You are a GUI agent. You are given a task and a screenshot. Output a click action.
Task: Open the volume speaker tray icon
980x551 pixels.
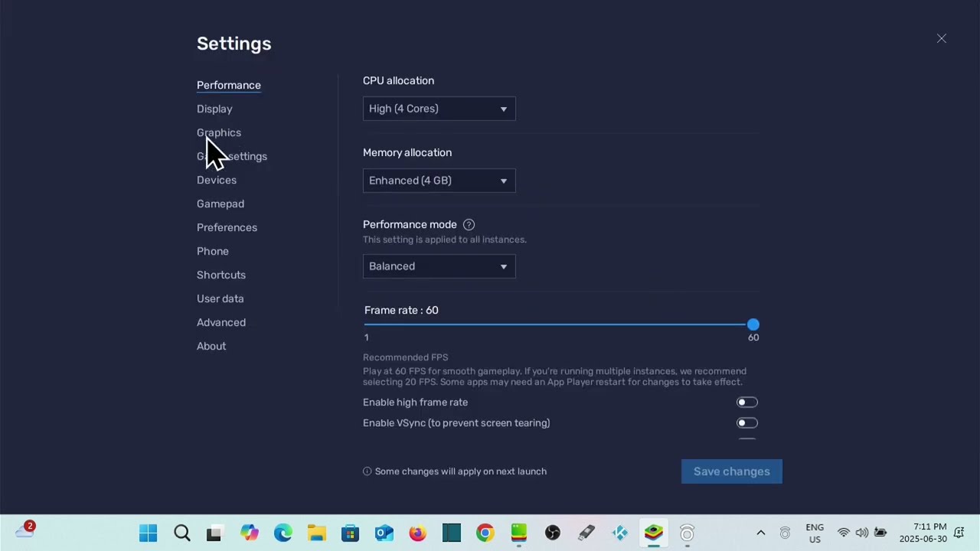click(862, 533)
